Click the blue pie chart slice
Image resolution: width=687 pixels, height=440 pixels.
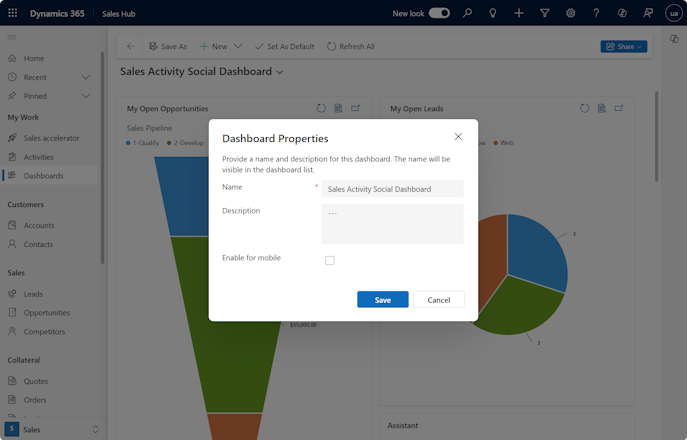click(539, 252)
